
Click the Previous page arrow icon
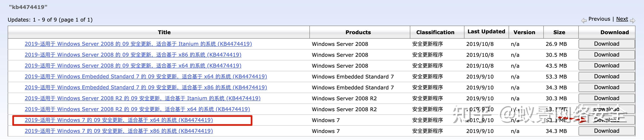[584, 20]
